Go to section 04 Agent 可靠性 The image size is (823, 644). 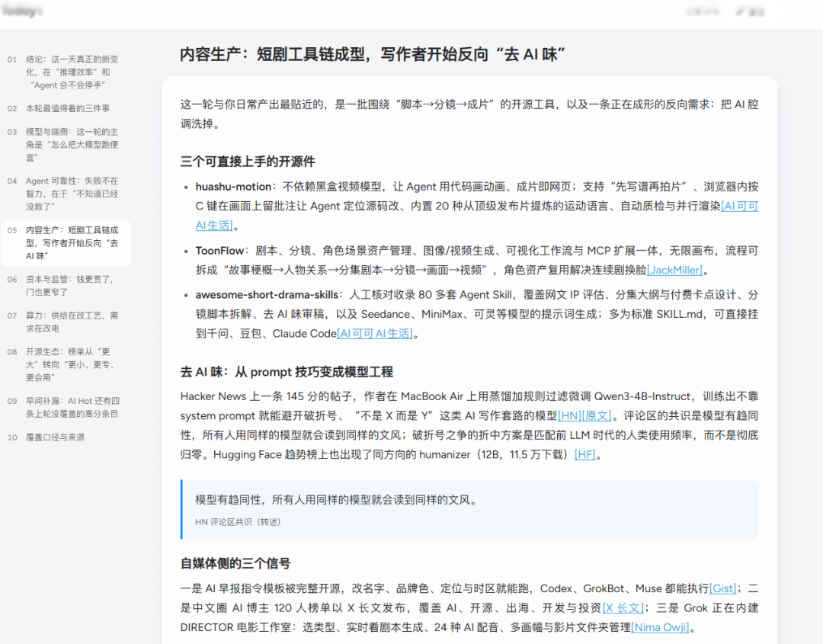(x=66, y=194)
